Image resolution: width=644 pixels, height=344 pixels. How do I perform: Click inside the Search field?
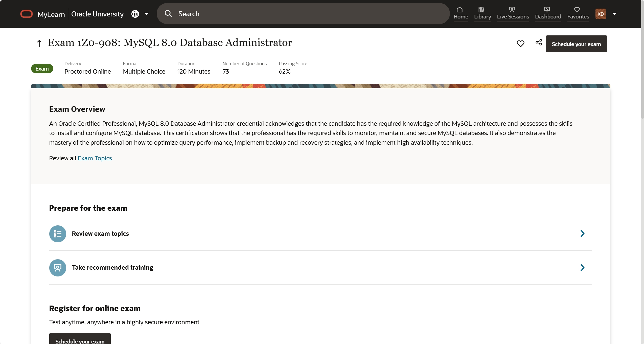pos(303,14)
